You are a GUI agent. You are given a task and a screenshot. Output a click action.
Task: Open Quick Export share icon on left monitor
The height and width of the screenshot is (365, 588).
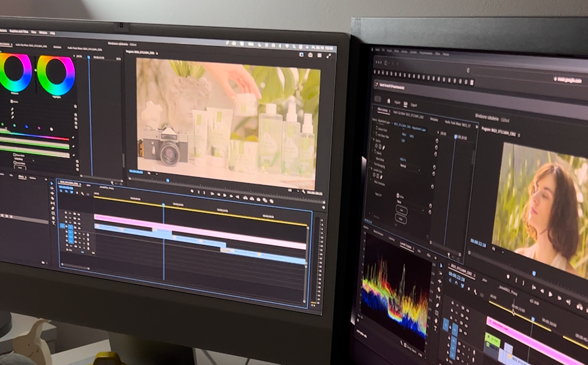(310, 55)
